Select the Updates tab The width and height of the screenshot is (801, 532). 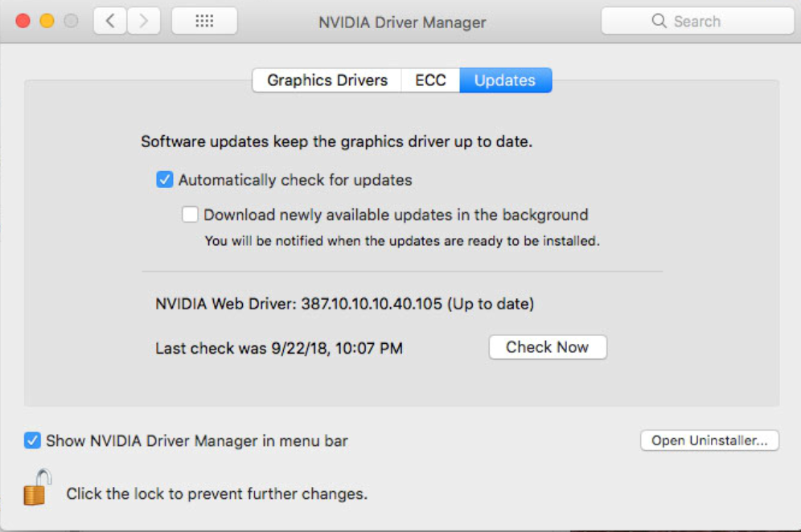point(505,80)
